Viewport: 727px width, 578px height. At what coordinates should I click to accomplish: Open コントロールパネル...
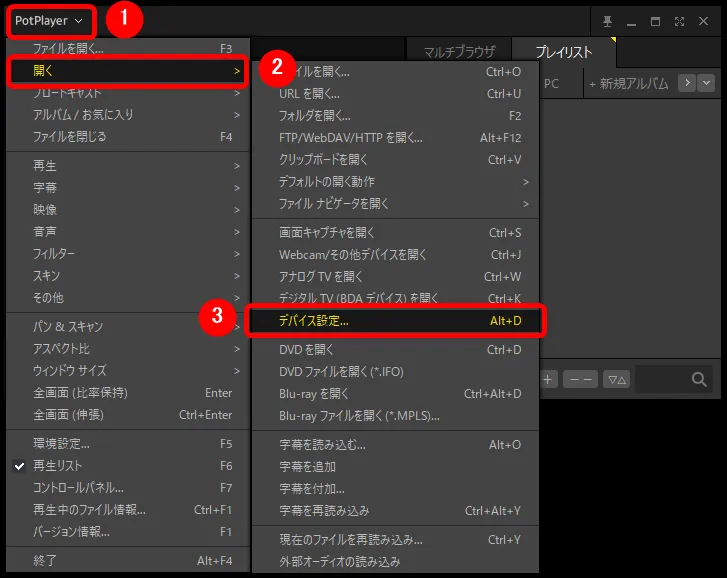coord(128,488)
